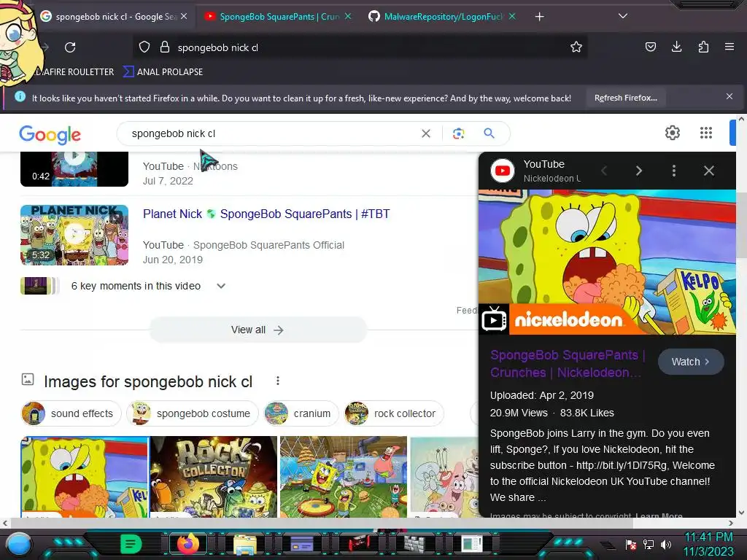Open the Rock Collector image result
This screenshot has width=747, height=560.
(214, 477)
